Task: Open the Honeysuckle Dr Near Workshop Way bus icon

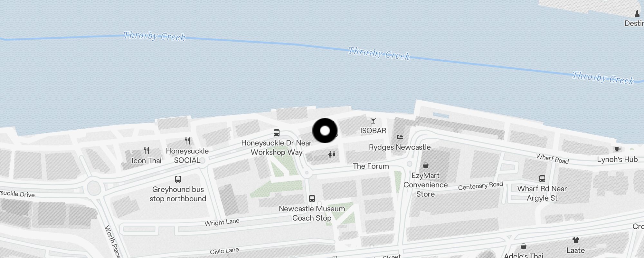Action: (276, 133)
